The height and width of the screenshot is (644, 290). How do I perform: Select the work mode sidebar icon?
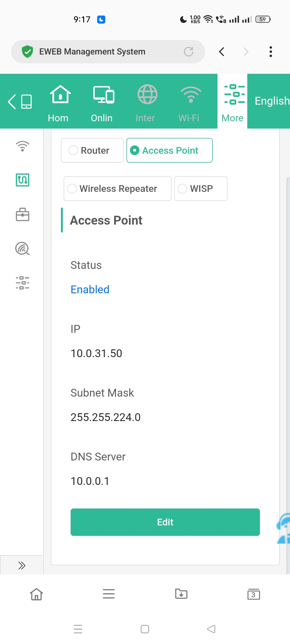(x=23, y=180)
